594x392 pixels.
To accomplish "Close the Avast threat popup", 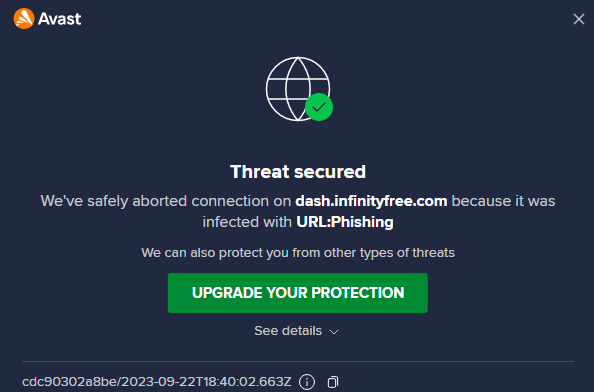I will pos(578,19).
